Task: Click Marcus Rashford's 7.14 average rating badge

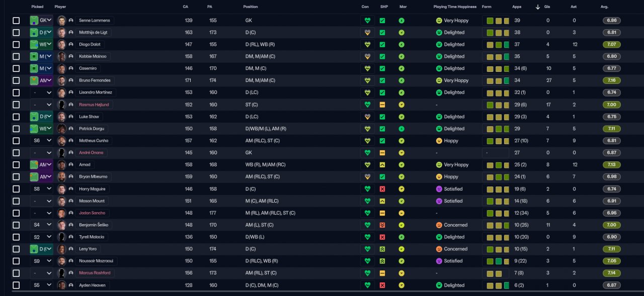Action: 611,274
